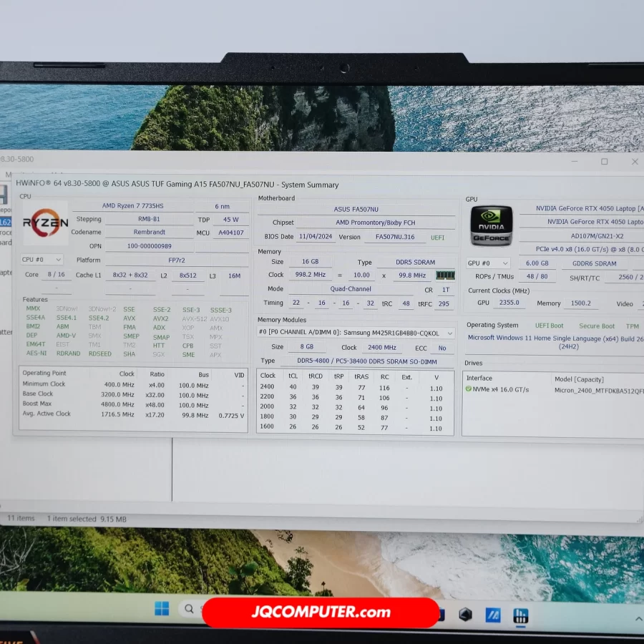Select the 2400 MHz timing row
644x644 pixels.
[x=355, y=388]
